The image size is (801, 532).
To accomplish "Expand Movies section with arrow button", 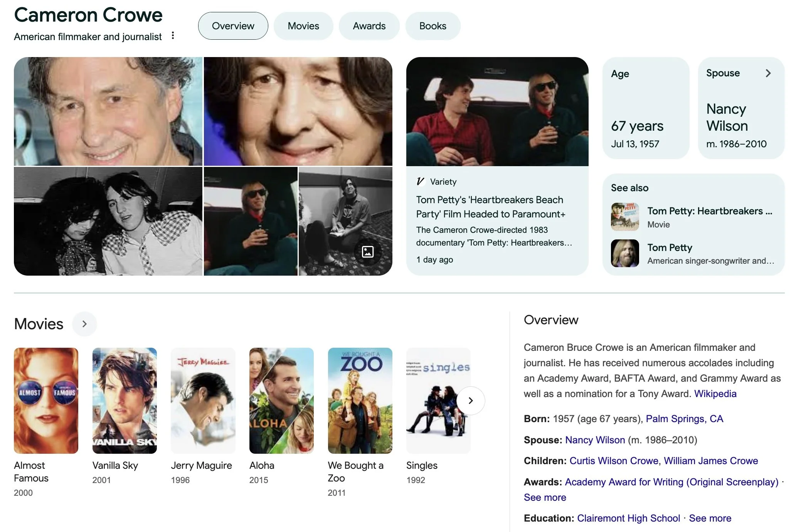I will [84, 324].
